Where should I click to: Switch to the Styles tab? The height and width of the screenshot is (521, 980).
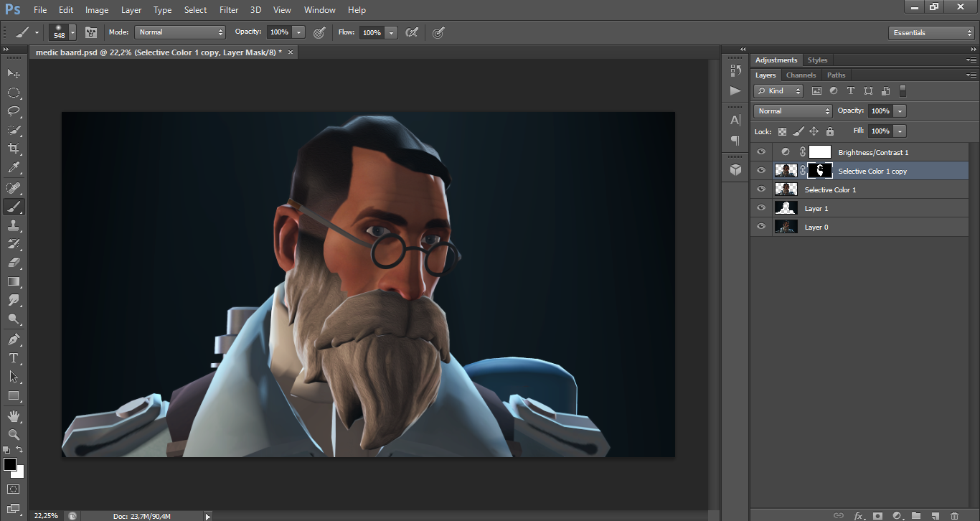click(817, 60)
